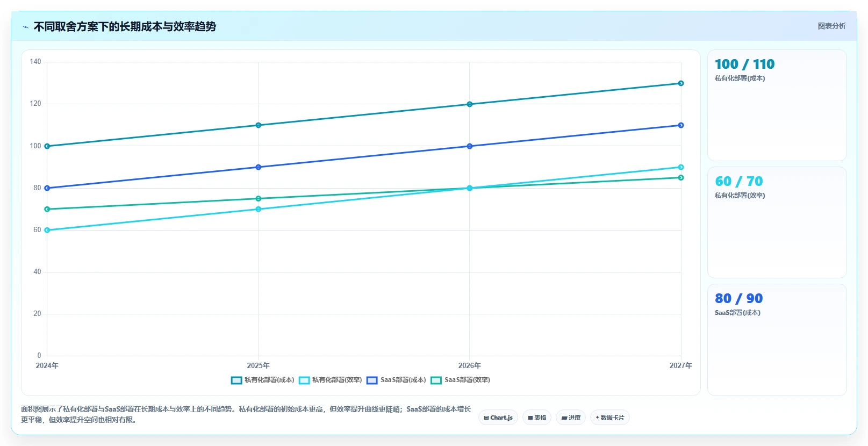
Task: Select the 2024年 point on 私有化部署(效率) line
Action: coord(47,230)
